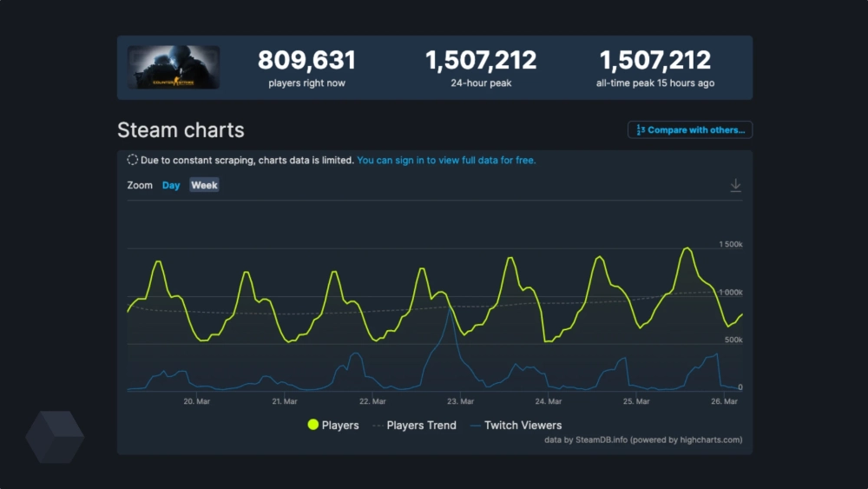Click the dashed circle icon beside scraping notice
868x489 pixels.
pos(132,160)
